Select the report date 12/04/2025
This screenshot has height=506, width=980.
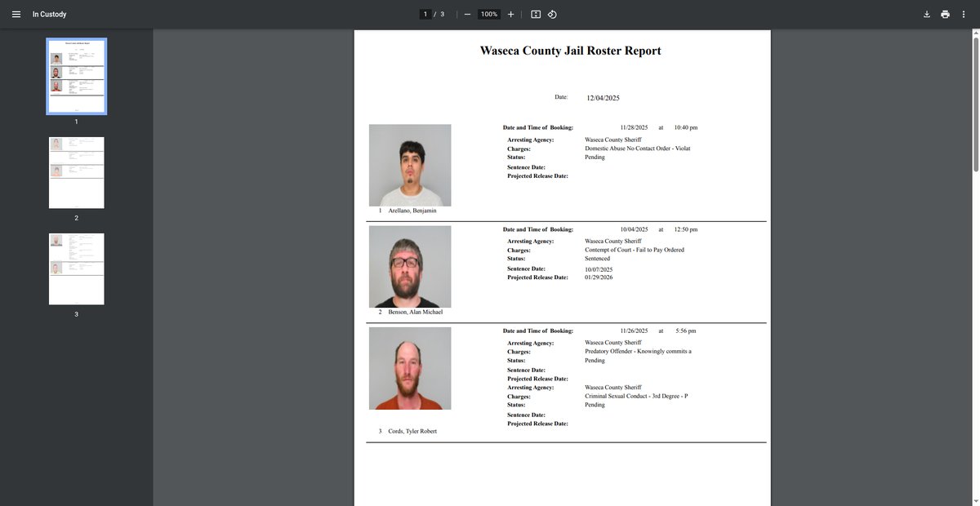pos(604,98)
